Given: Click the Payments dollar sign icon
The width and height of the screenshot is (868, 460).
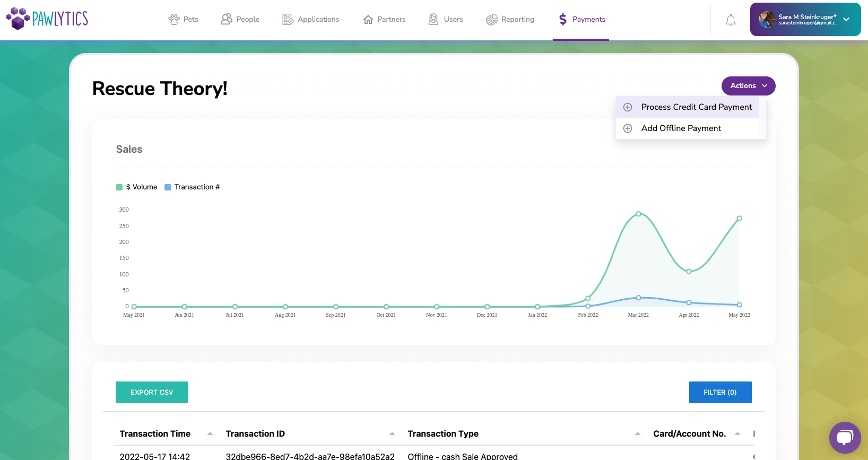Looking at the screenshot, I should (x=563, y=20).
